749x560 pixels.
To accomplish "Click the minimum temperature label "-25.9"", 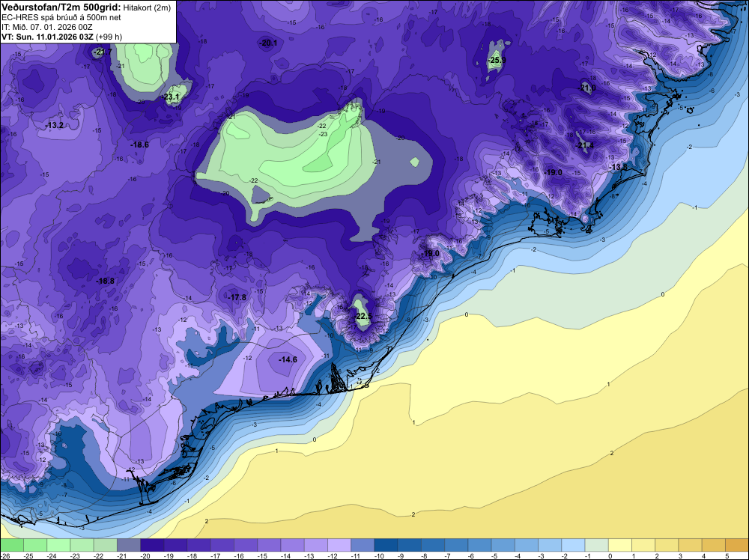I will (497, 60).
